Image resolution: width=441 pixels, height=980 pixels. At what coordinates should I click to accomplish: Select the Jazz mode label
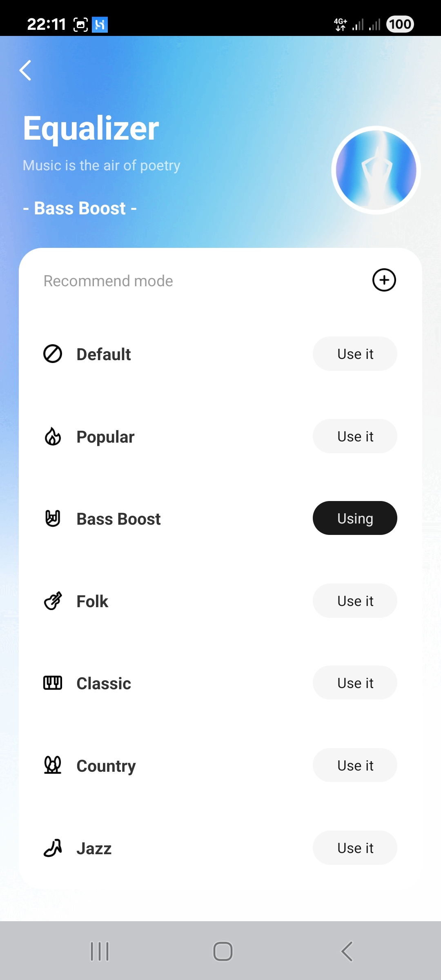[x=94, y=849]
